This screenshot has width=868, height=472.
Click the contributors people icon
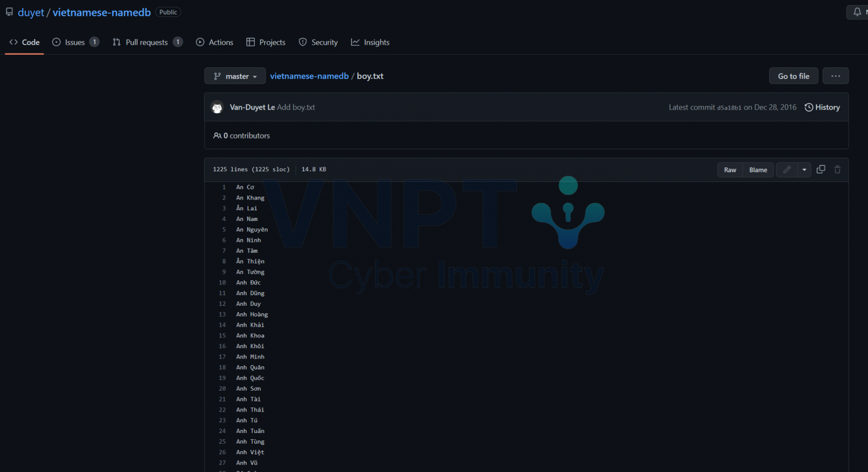(x=218, y=135)
